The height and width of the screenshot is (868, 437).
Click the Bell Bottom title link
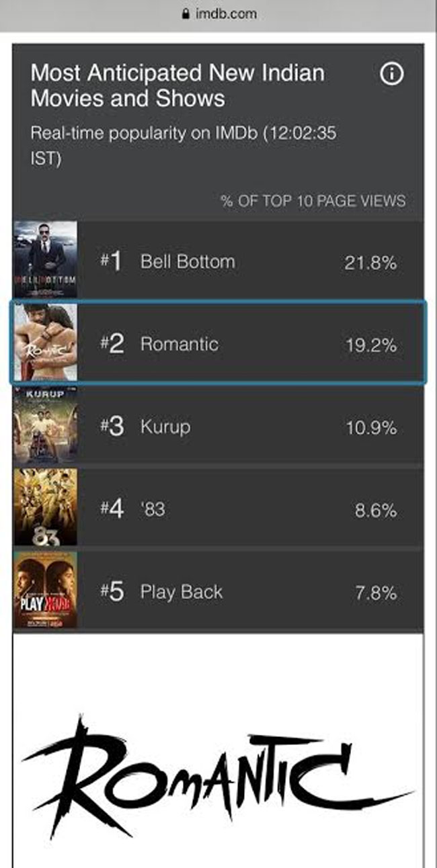pyautogui.click(x=188, y=261)
